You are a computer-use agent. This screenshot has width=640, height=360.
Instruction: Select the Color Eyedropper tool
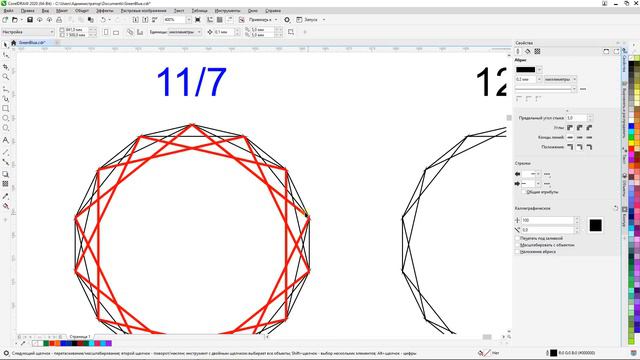coord(5,196)
